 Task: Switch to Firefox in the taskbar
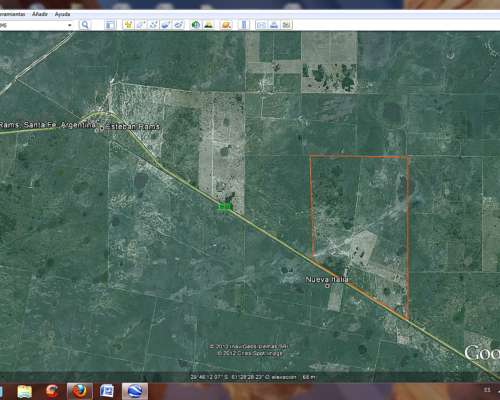[79, 391]
